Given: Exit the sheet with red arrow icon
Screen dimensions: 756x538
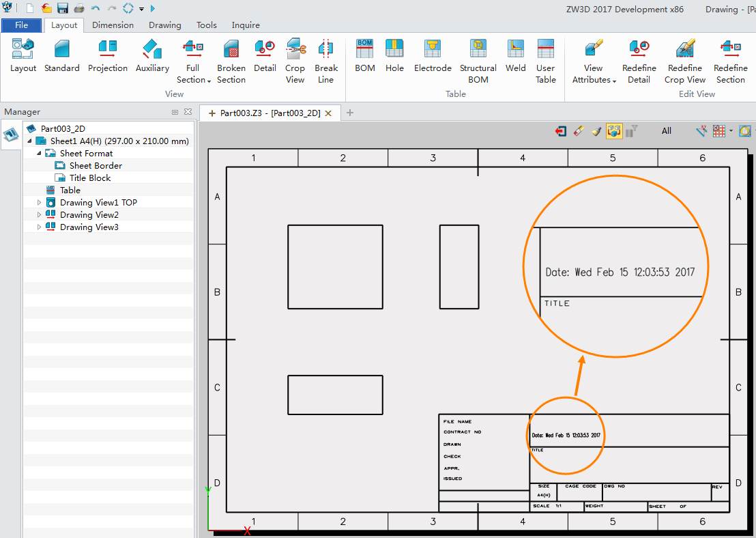Looking at the screenshot, I should tap(561, 131).
